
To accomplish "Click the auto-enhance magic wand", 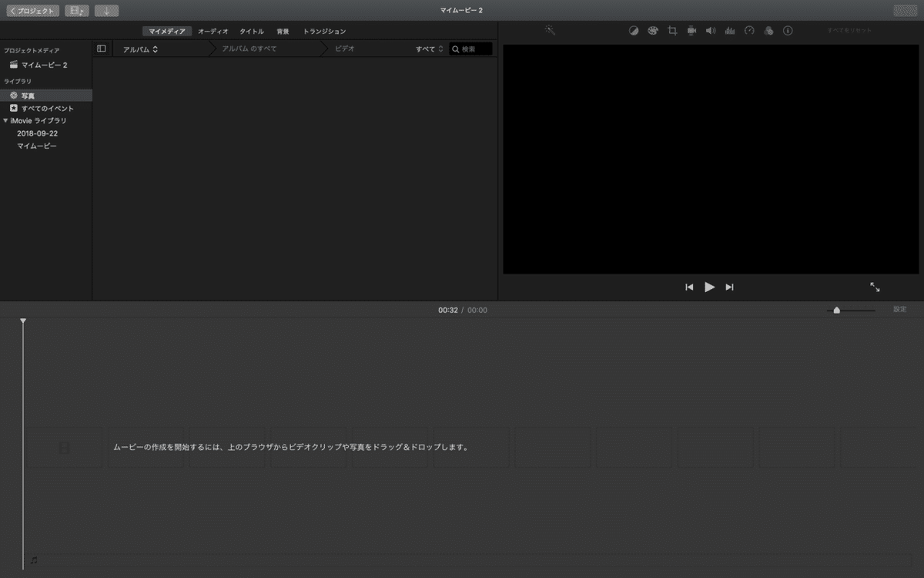I will pos(550,29).
